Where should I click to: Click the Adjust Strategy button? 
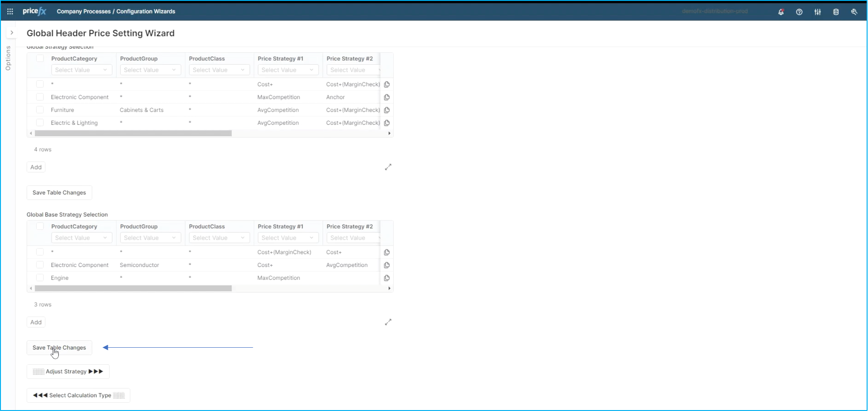[x=68, y=372]
